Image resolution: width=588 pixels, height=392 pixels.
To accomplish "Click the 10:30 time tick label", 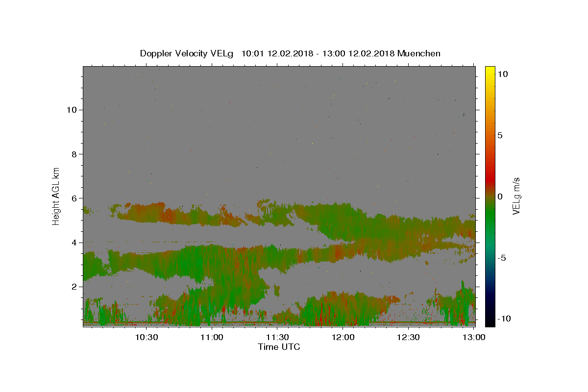I will point(147,337).
